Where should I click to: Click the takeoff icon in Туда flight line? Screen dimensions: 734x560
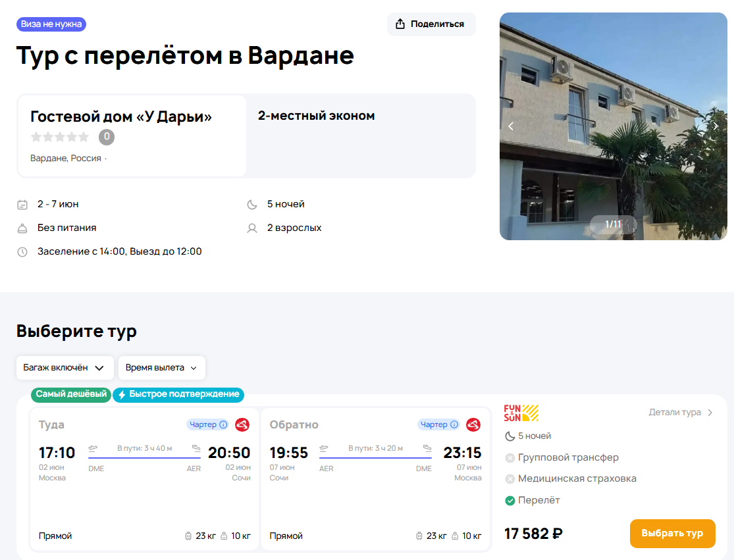click(93, 448)
